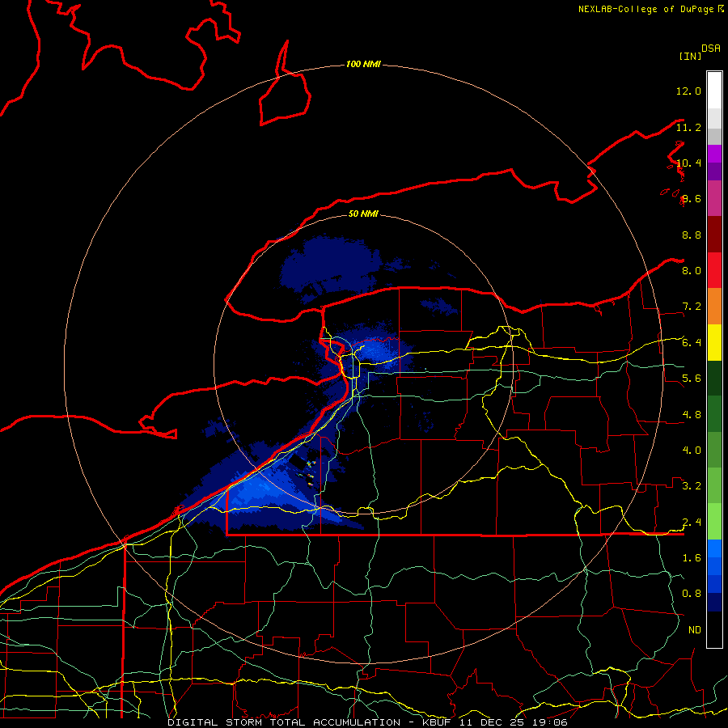Select the black ND legend swatch
This screenshot has width=728, height=728.
tap(714, 629)
